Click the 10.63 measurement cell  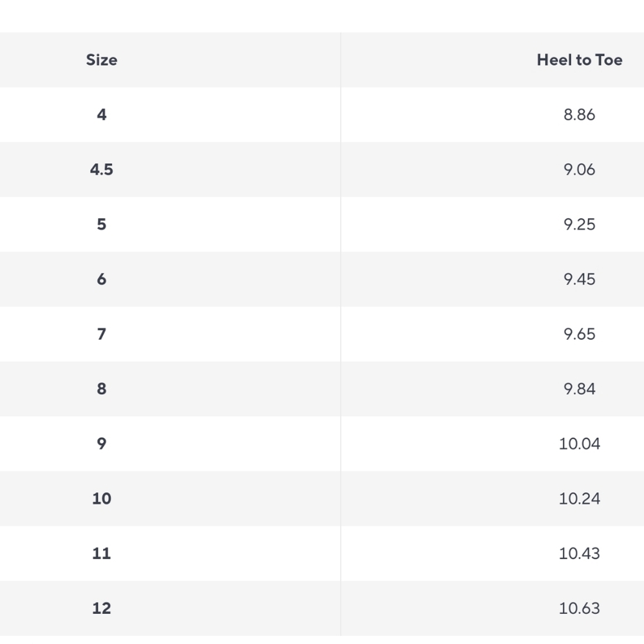pyautogui.click(x=579, y=609)
